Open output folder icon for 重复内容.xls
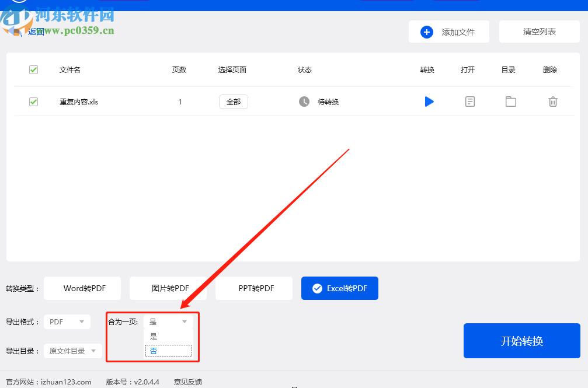This screenshot has width=588, height=388. pyautogui.click(x=510, y=102)
